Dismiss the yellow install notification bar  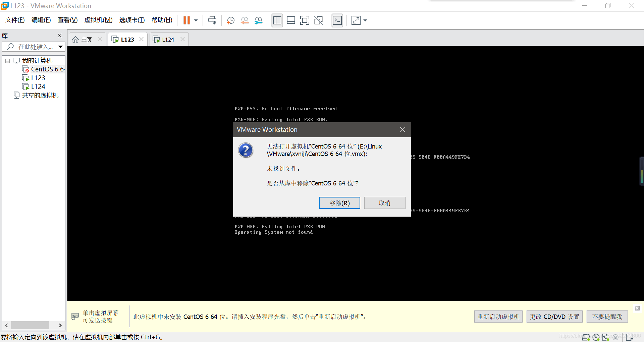point(637,308)
